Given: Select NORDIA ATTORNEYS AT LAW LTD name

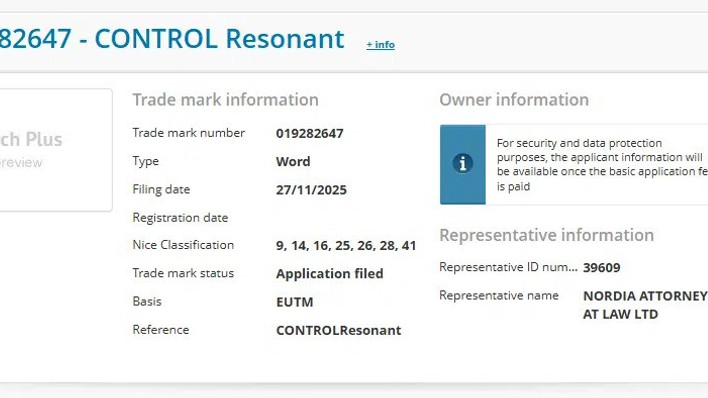Looking at the screenshot, I should pos(645,305).
